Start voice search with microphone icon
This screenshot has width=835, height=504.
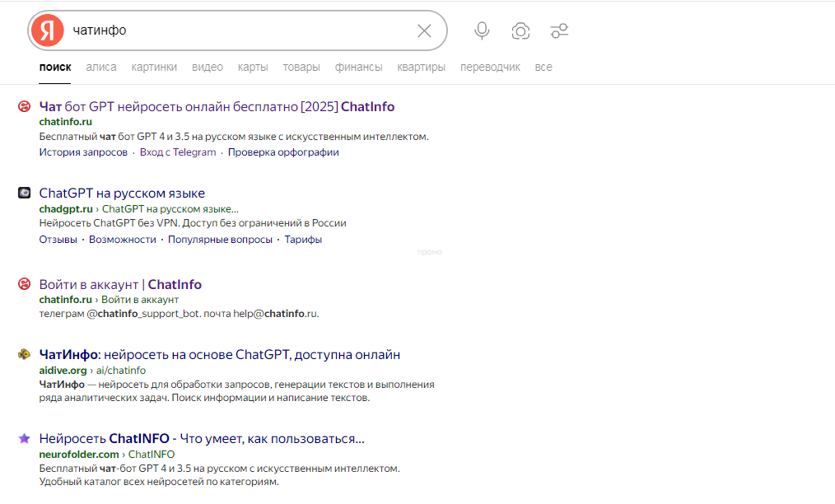coord(482,31)
